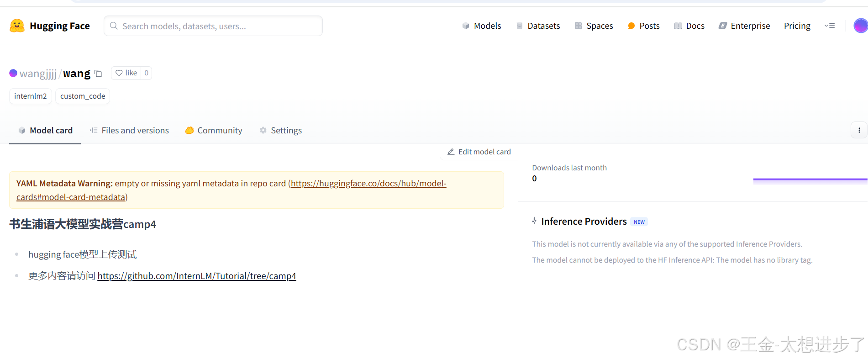Click the lightning icon before Inference Providers
This screenshot has width=868, height=359.
point(534,222)
